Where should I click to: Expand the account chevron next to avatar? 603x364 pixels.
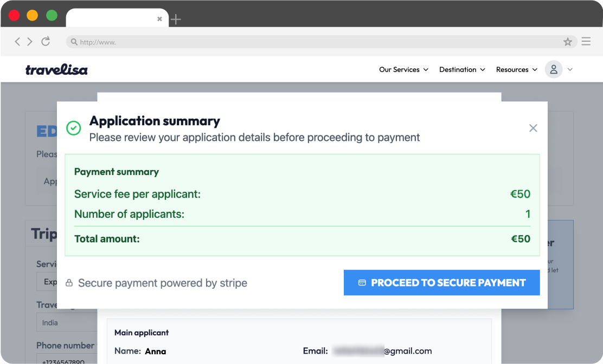570,69
